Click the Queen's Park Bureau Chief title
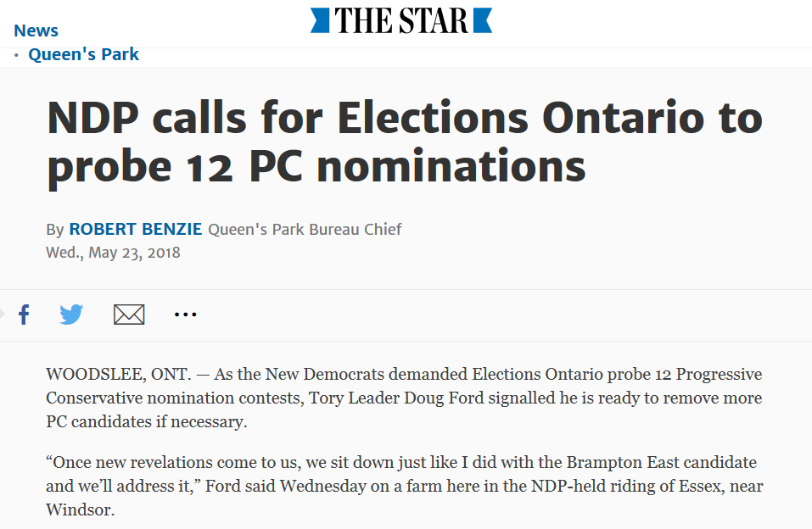This screenshot has width=812, height=529. [305, 229]
